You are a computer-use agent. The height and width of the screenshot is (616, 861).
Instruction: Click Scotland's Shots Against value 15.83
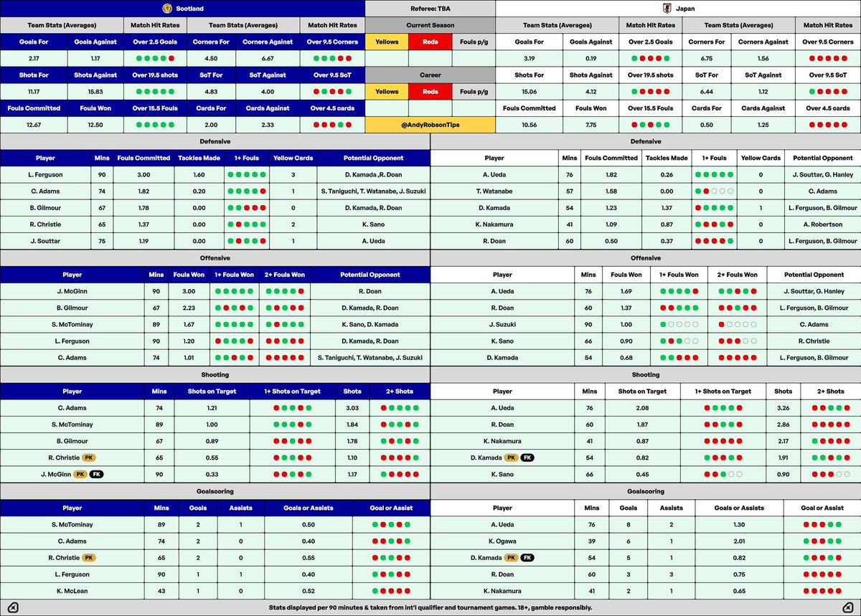coord(95,92)
